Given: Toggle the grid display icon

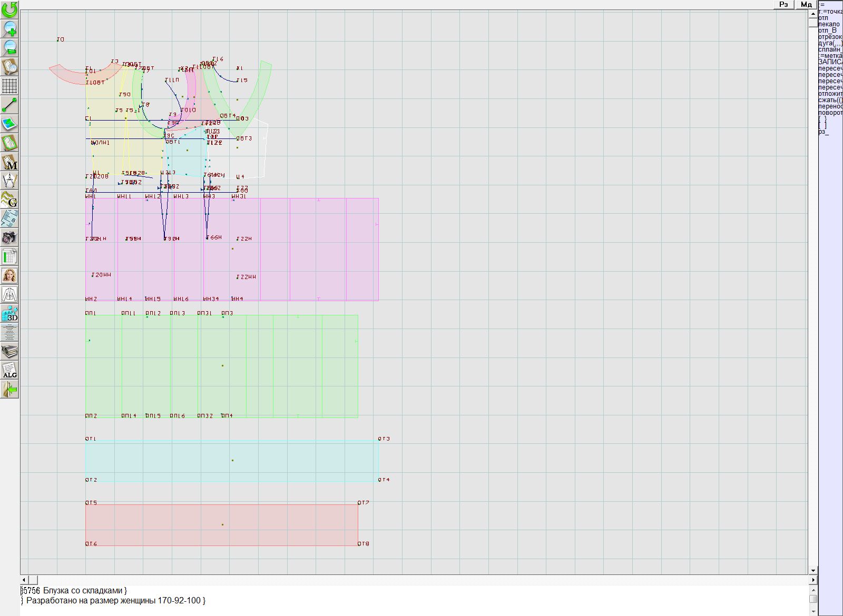Looking at the screenshot, I should 9,86.
